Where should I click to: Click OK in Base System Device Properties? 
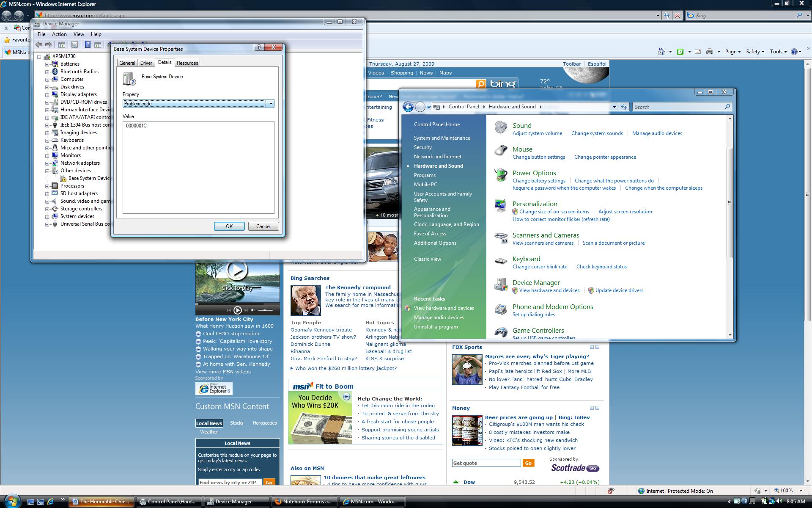tap(229, 226)
